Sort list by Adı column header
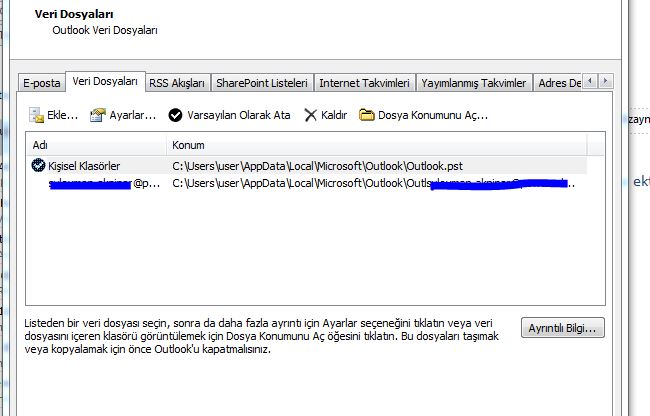 (x=96, y=145)
